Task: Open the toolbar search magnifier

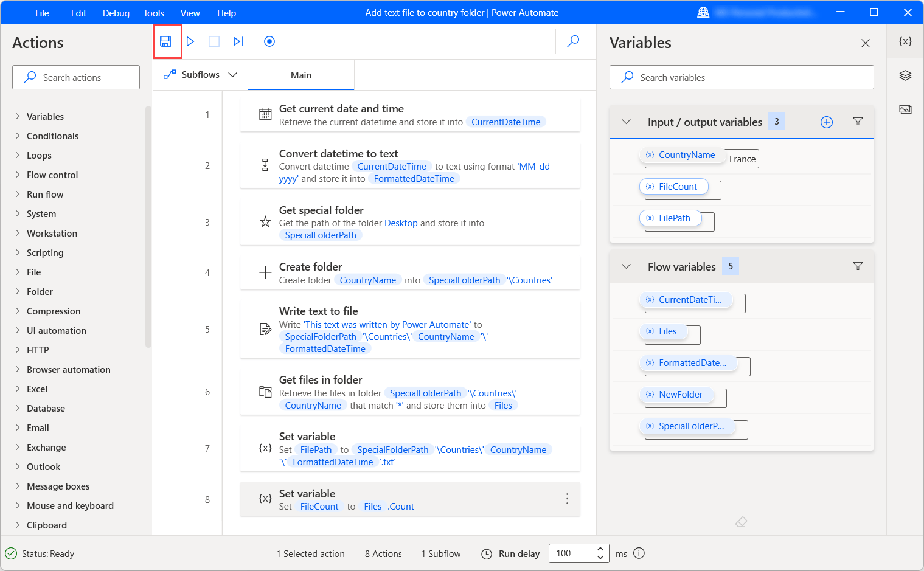Action: coord(572,41)
